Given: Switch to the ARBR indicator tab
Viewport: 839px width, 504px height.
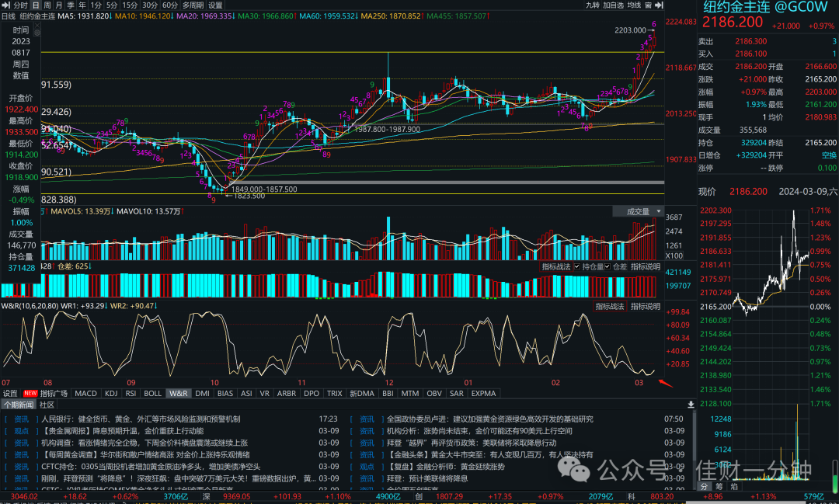Looking at the screenshot, I should pos(286,393).
